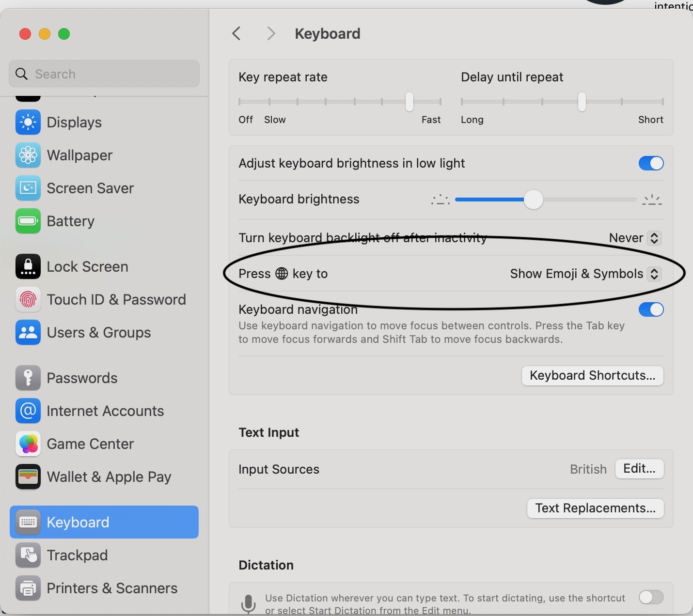693x616 pixels.
Task: Click the Passwords sidebar label
Action: [82, 378]
